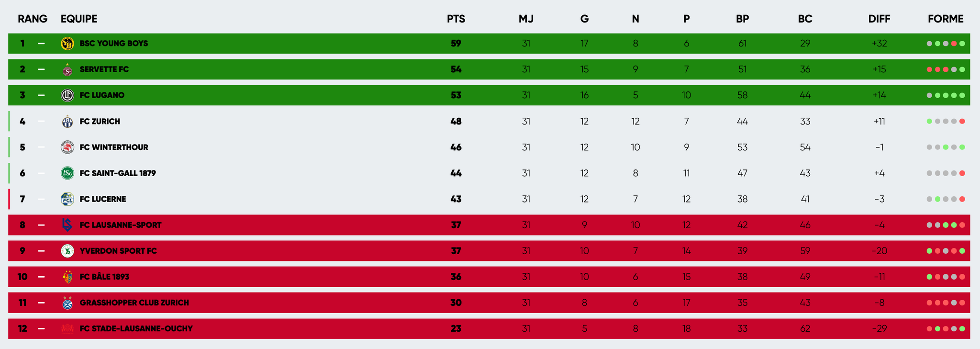Sort by the DIFF column header

tap(879, 19)
